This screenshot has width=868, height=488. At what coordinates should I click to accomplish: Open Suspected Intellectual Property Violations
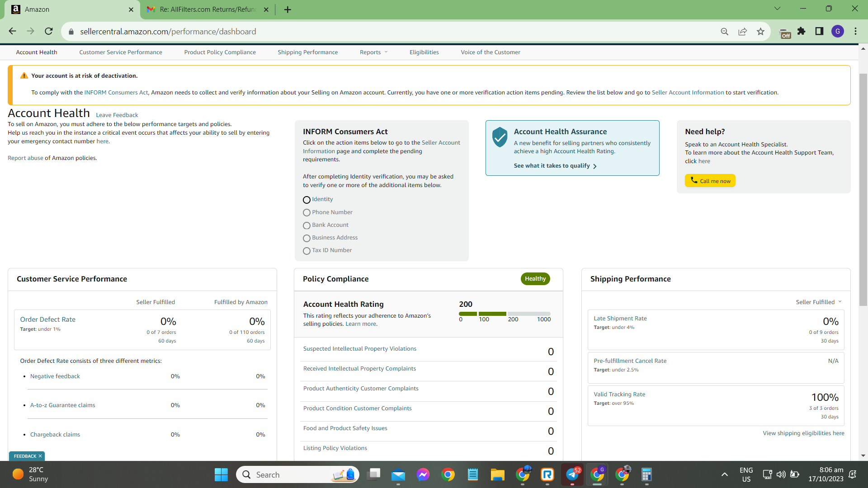360,349
